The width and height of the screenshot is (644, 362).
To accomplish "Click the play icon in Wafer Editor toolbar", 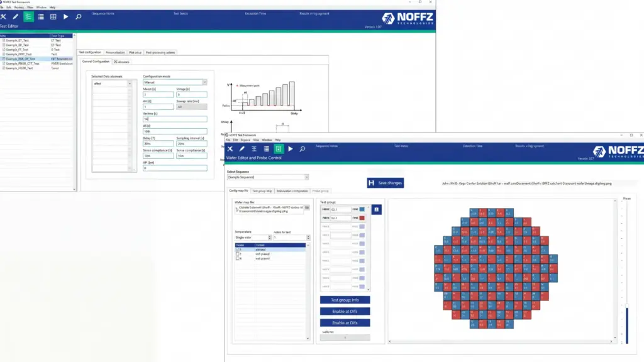I will (x=291, y=149).
